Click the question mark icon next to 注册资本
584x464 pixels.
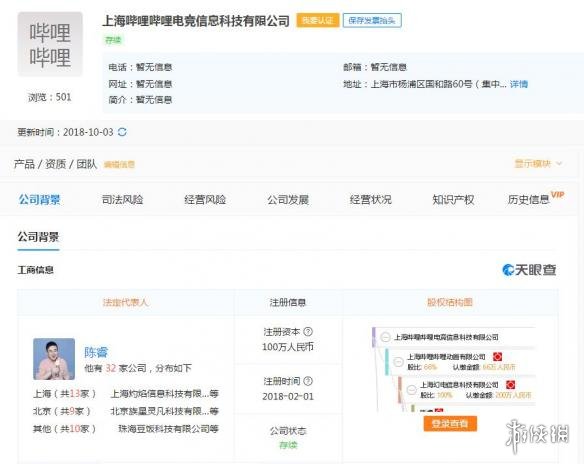click(308, 331)
